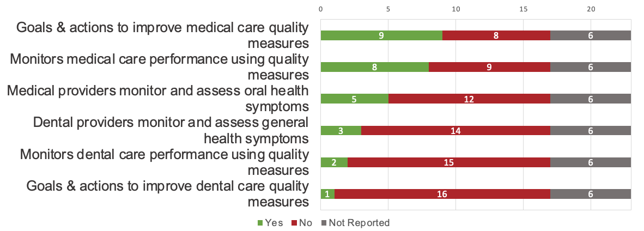Click the gray Not Reported legend swatch

[x=324, y=223]
